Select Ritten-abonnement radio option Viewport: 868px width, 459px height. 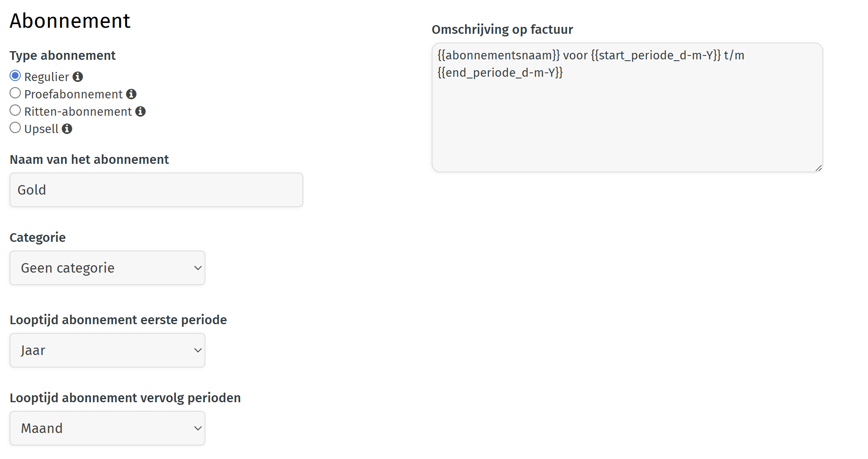click(x=15, y=111)
